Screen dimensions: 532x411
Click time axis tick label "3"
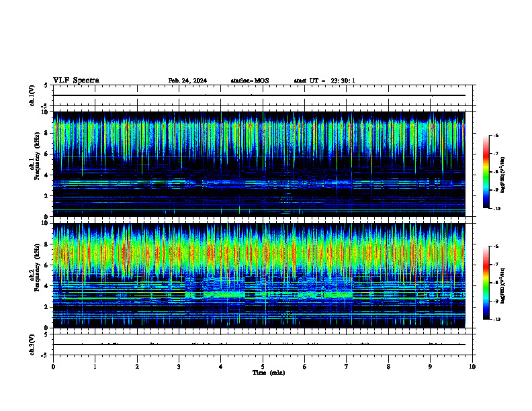179,367
